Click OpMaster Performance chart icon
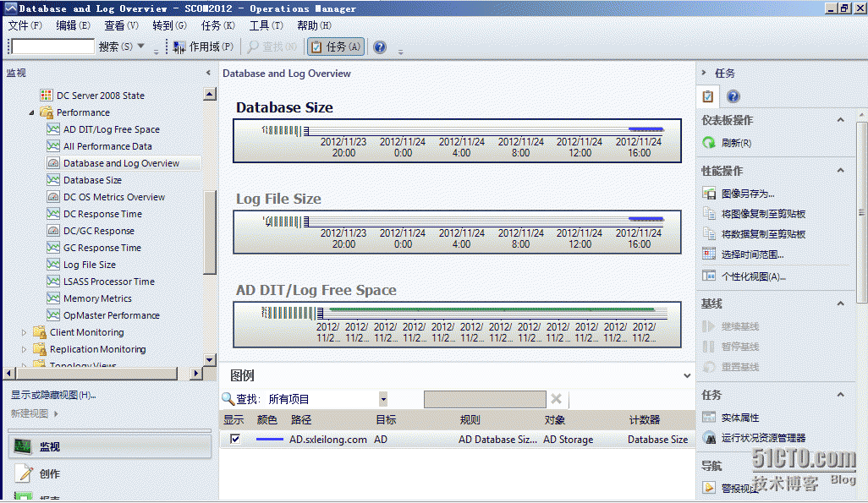 pos(53,314)
